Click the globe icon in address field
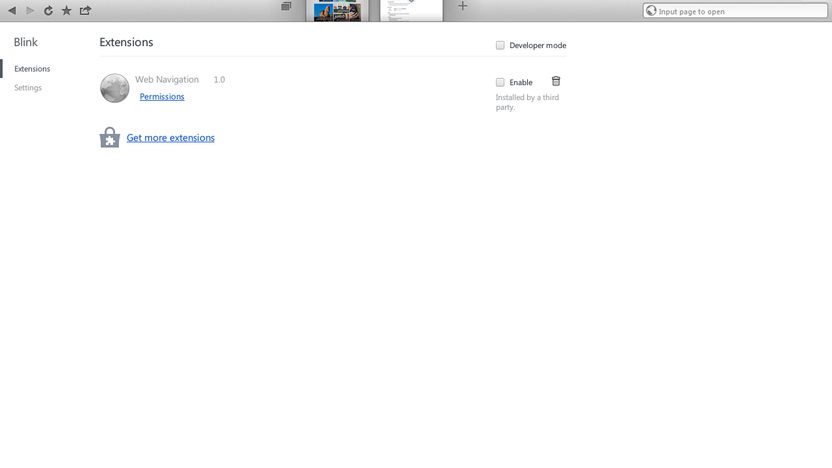Screen dimensions: 832x468 651,11
